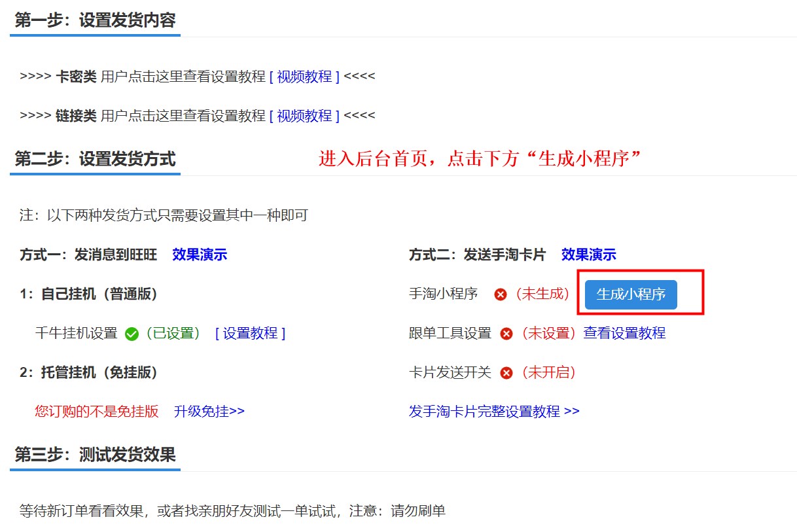
Task: Open the 视频教程 link for 链接类
Action: point(304,116)
